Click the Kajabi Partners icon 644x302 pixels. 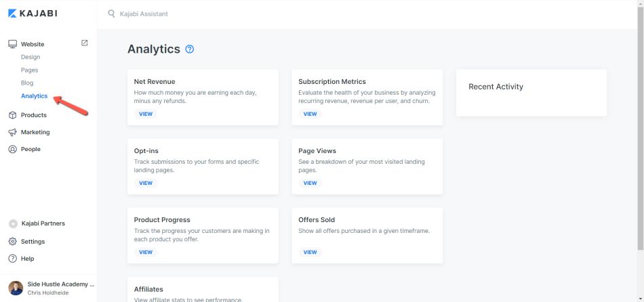13,223
